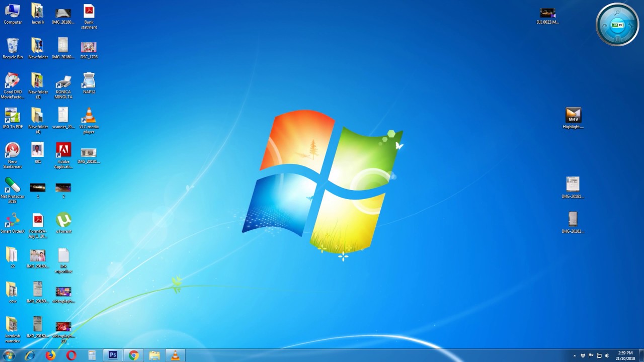The width and height of the screenshot is (644, 362).
Task: Select the Highlight M4V video file
Action: pos(573,118)
